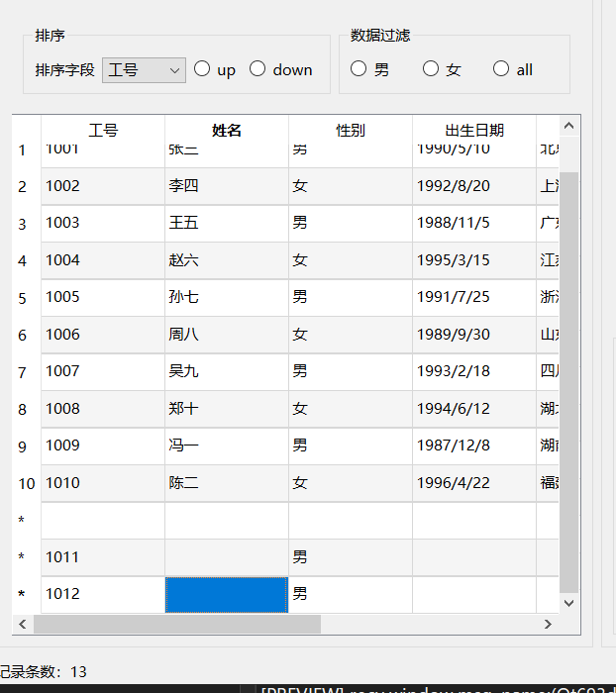Click cell with 工号 1007

point(103,371)
